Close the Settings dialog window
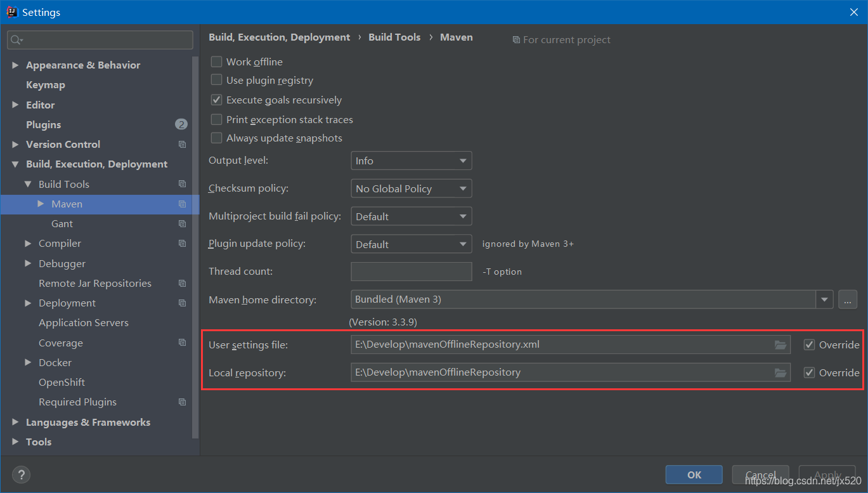 [x=853, y=12]
